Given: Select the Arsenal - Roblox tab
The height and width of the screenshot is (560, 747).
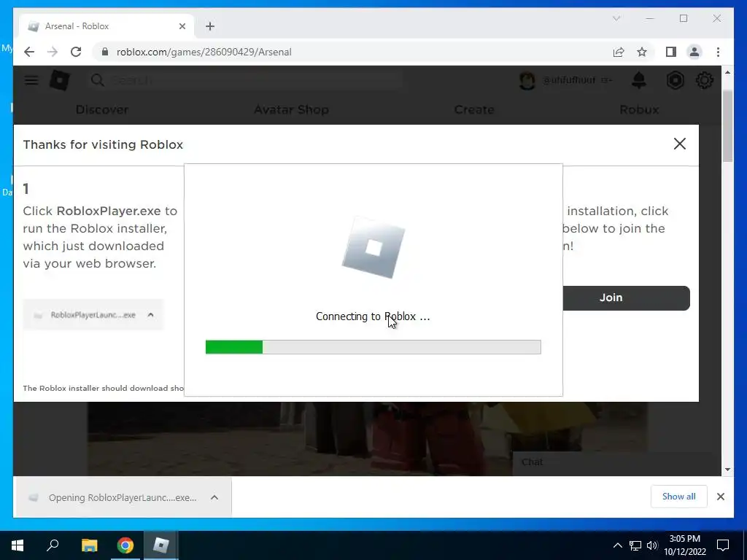Looking at the screenshot, I should coord(107,26).
